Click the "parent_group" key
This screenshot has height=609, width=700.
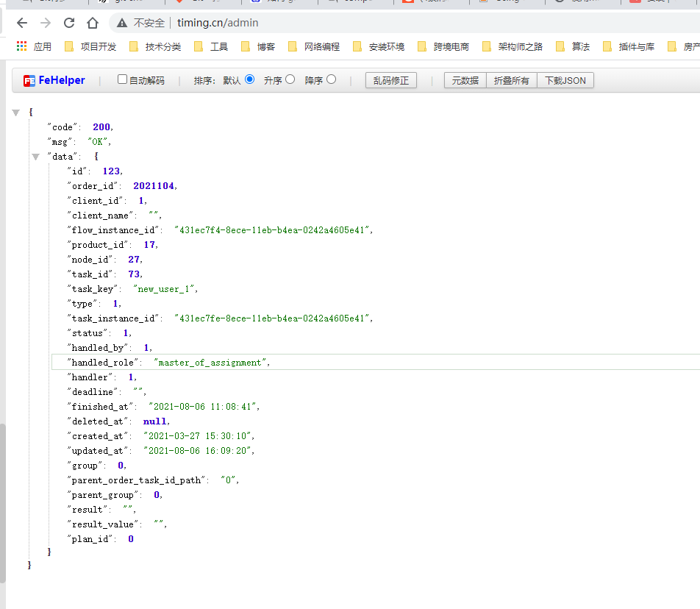(103, 495)
